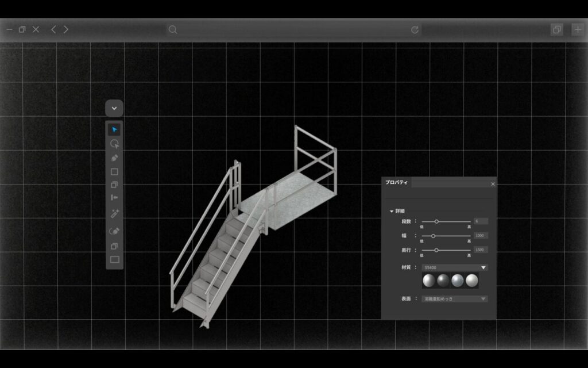Activate the magic wand tool
Image resolution: width=588 pixels, height=368 pixels.
click(x=114, y=213)
